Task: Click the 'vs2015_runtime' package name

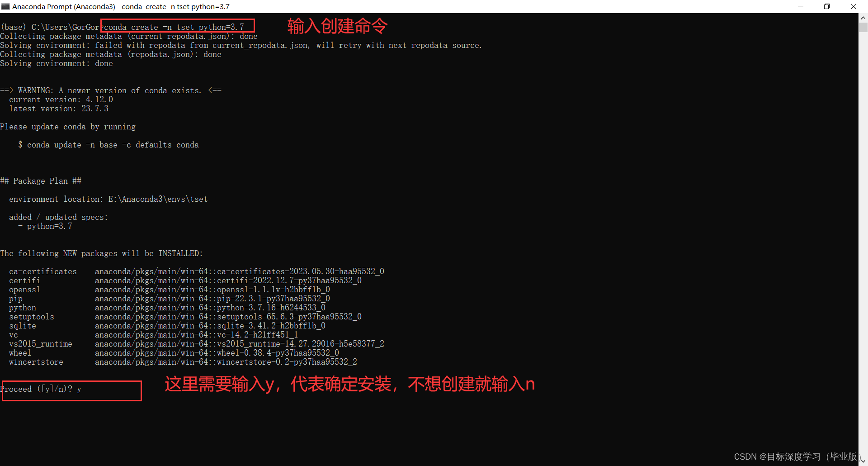Action: tap(41, 344)
